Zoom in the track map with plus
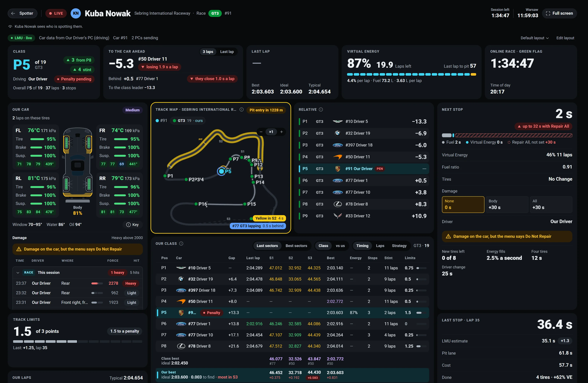Image resolution: width=588 pixels, height=383 pixels. (281, 132)
